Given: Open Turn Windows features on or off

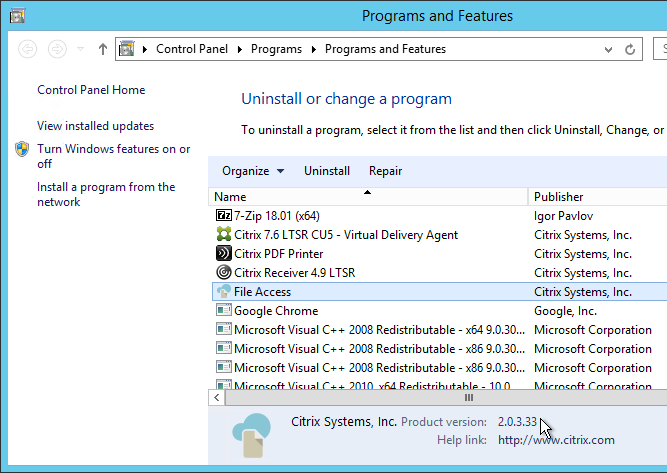Looking at the screenshot, I should click(114, 156).
